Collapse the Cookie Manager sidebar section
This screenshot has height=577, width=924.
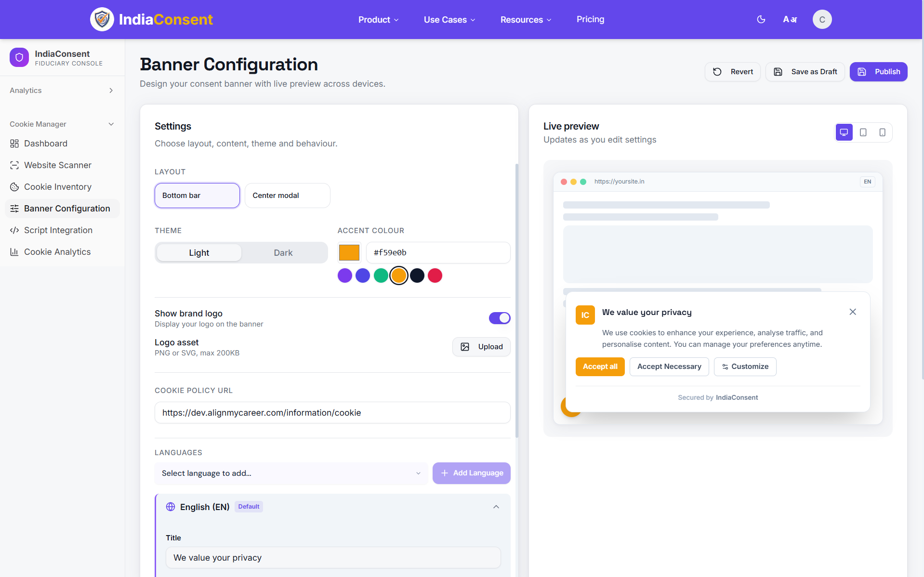pyautogui.click(x=62, y=124)
